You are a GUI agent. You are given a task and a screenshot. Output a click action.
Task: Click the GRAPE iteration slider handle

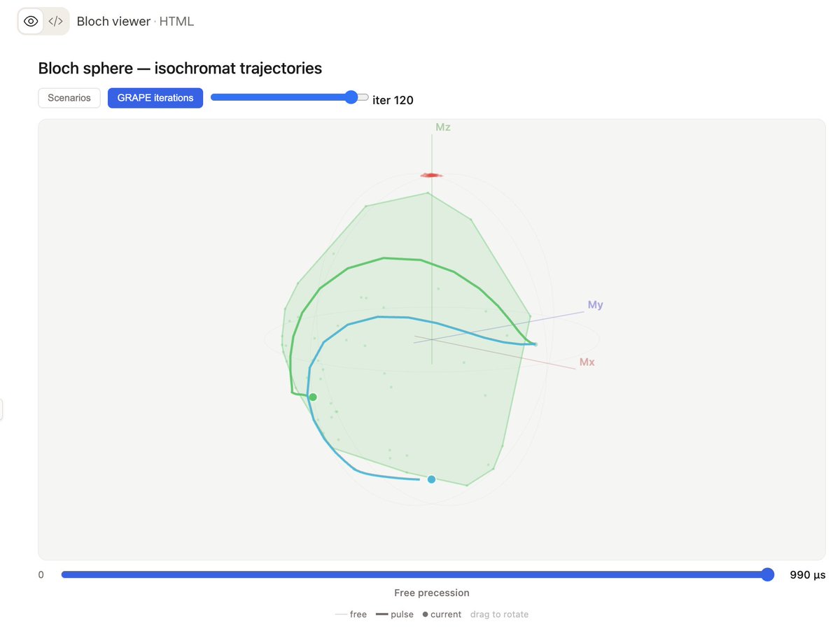tap(352, 97)
